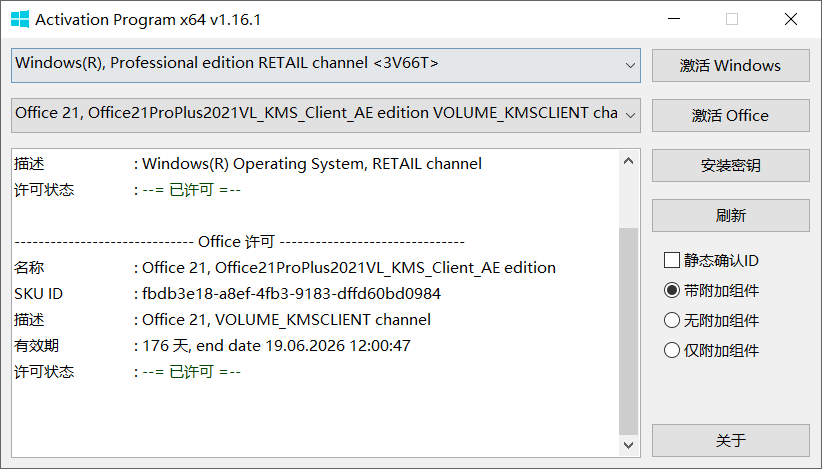Click 'Office 21, VOLUME_KMSCLIENT channel' description text
Viewport: 822px width, 469px height.
coord(286,320)
